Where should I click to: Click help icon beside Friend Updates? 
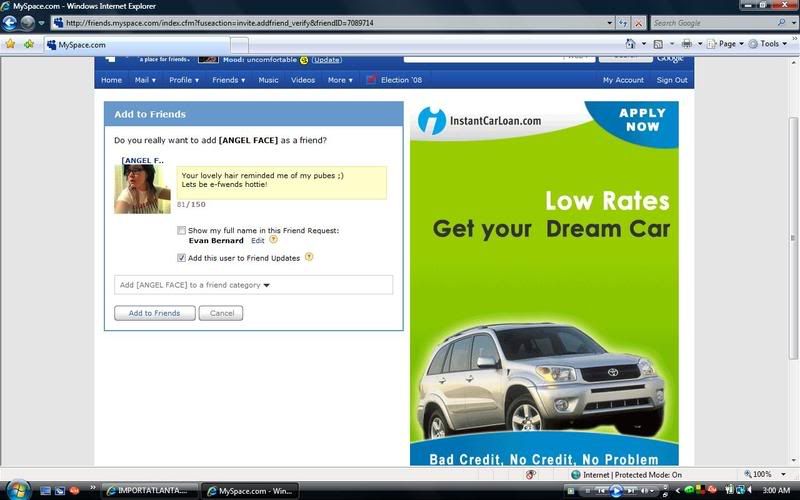pyautogui.click(x=309, y=257)
